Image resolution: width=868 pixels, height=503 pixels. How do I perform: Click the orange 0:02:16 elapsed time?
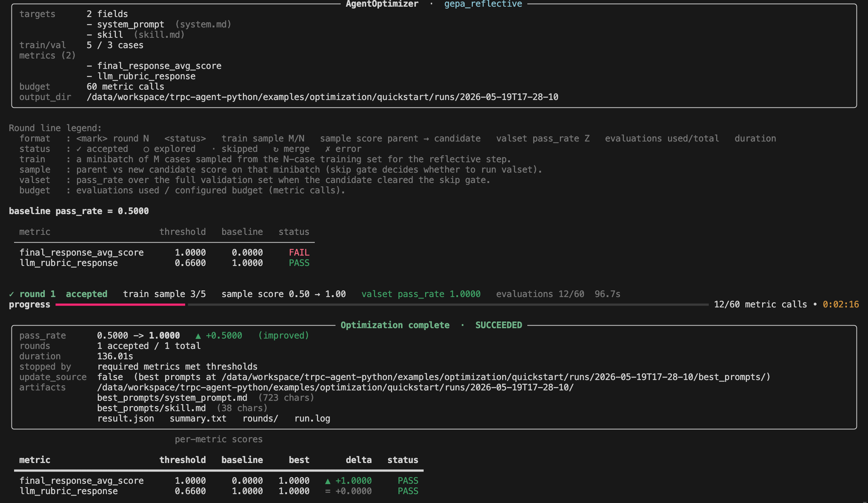click(841, 304)
